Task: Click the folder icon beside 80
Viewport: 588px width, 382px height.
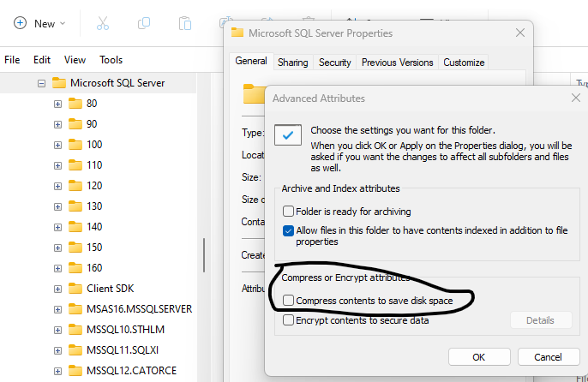Action: [x=75, y=103]
